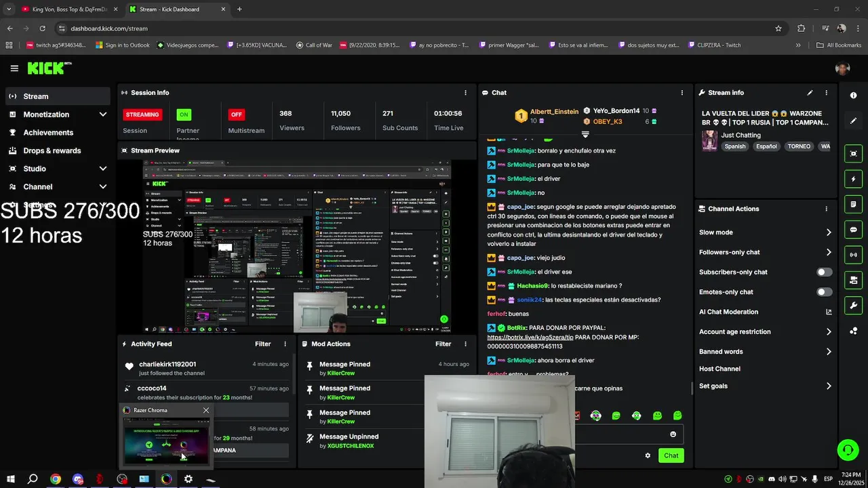The width and height of the screenshot is (868, 488).
Task: Open Activity Feed Filter dropdown
Action: coord(262,344)
